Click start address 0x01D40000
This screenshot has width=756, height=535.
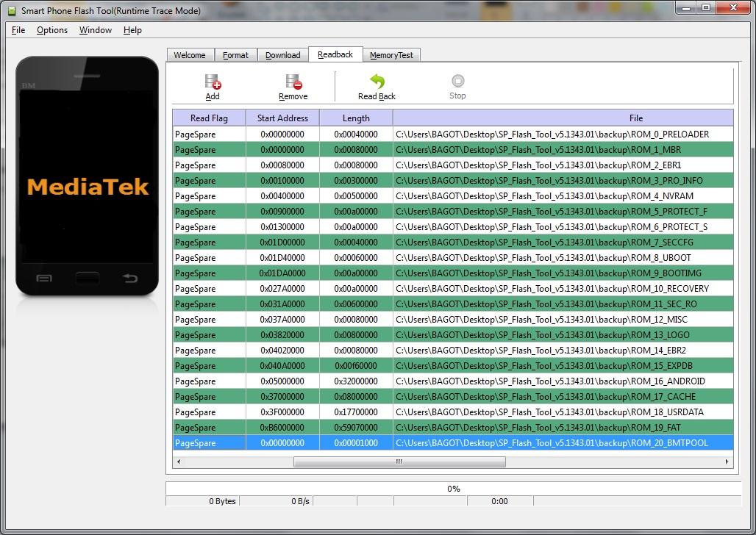(282, 257)
